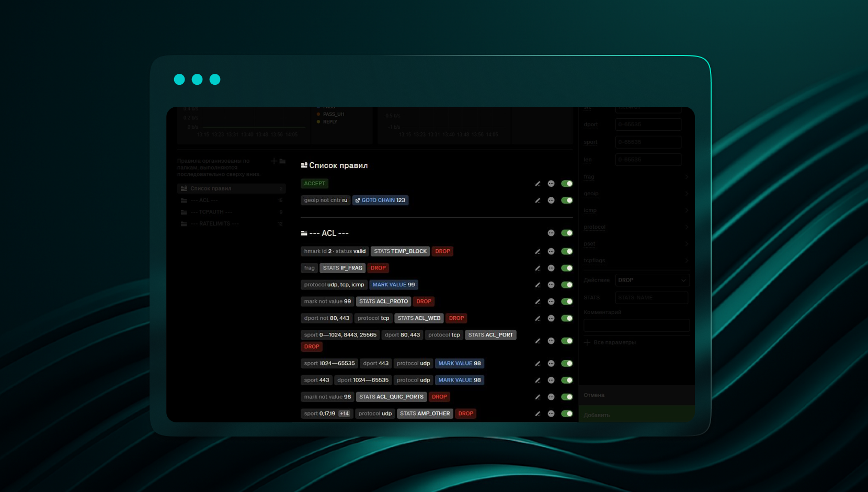The image size is (868, 492).
Task: Select Список правил in the sidebar
Action: [x=231, y=188]
